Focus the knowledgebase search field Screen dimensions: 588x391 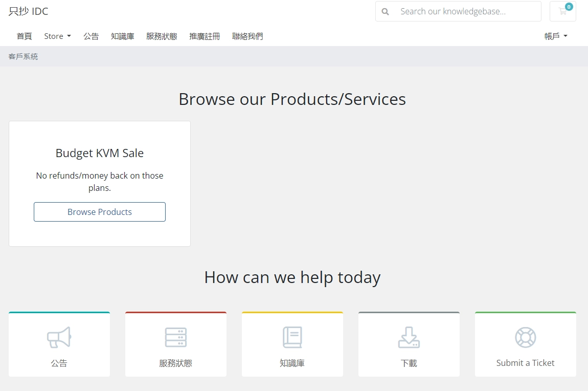[465, 11]
